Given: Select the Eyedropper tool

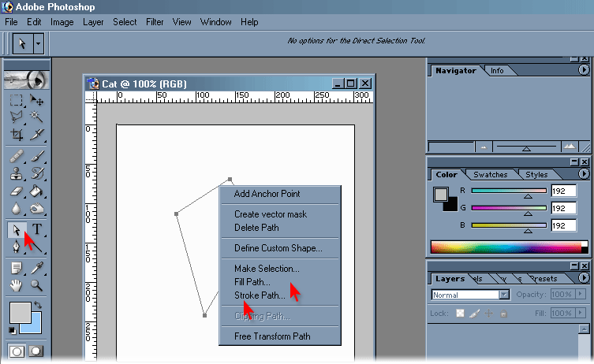Looking at the screenshot, I should pyautogui.click(x=37, y=268).
